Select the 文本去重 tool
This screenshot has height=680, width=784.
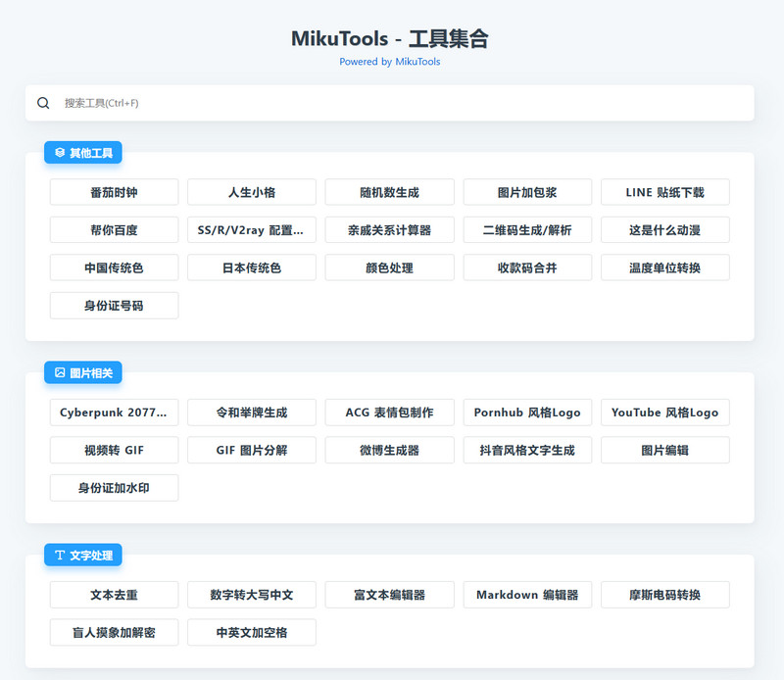[114, 595]
